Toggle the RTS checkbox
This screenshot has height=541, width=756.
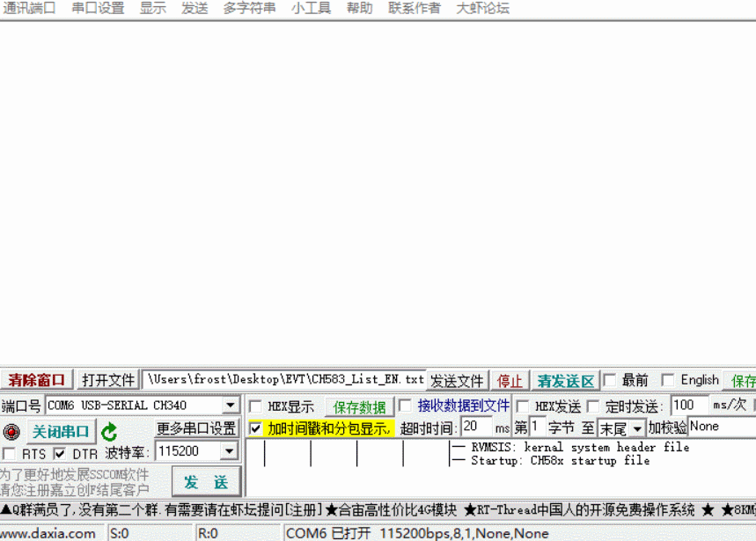click(9, 453)
